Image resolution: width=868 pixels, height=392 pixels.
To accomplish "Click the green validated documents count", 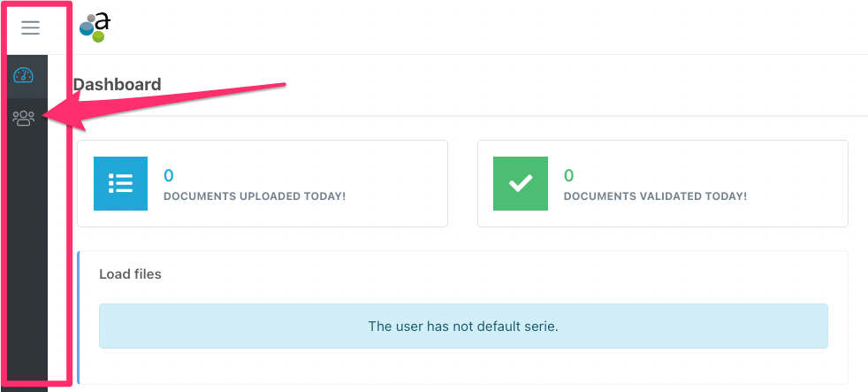I will tap(568, 176).
